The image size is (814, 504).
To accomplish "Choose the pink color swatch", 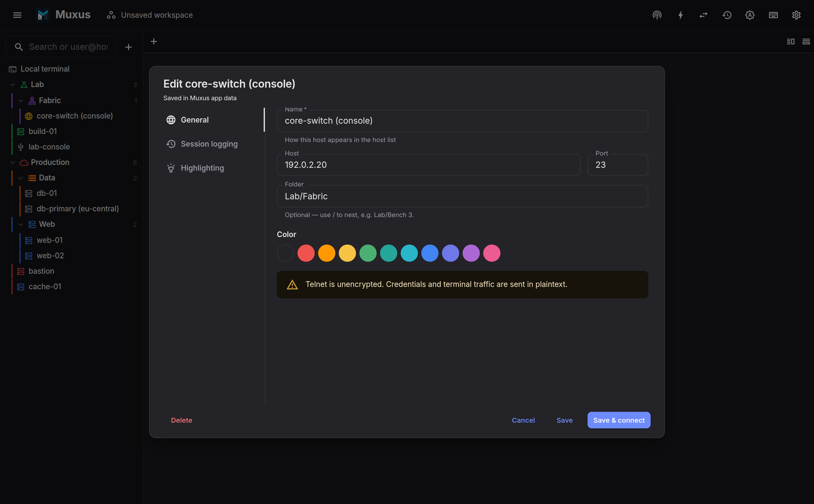I will pos(492,253).
